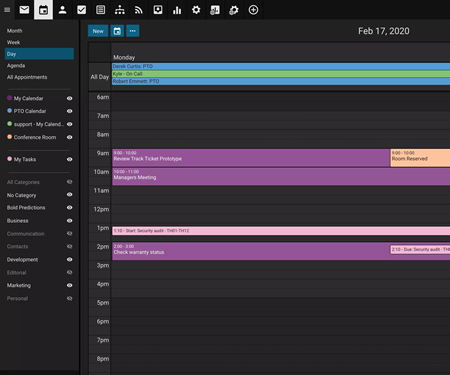450x375 pixels.
Task: Hide the Development category
Action: pos(69,259)
